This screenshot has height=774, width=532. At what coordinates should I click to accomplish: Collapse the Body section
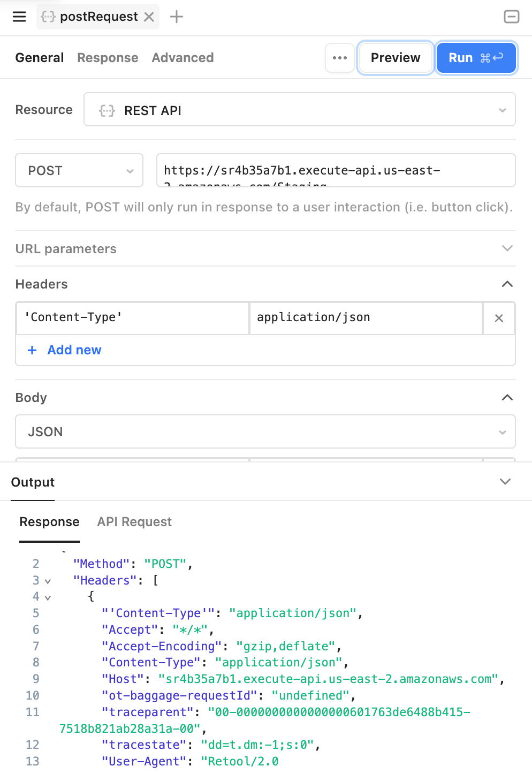click(x=507, y=398)
